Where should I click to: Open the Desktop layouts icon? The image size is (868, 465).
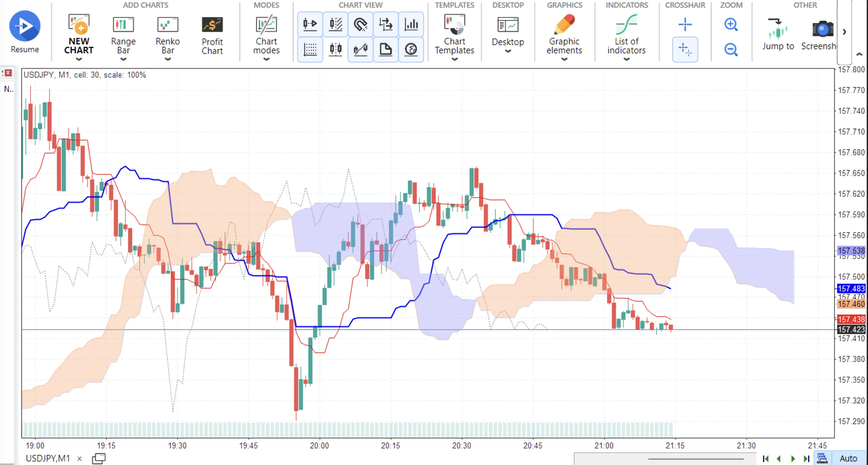click(508, 25)
